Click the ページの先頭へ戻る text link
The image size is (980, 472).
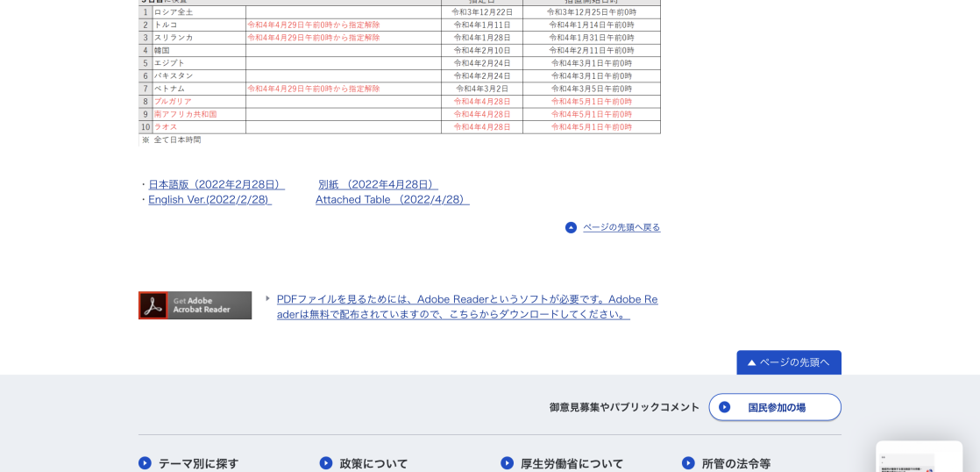tap(621, 227)
